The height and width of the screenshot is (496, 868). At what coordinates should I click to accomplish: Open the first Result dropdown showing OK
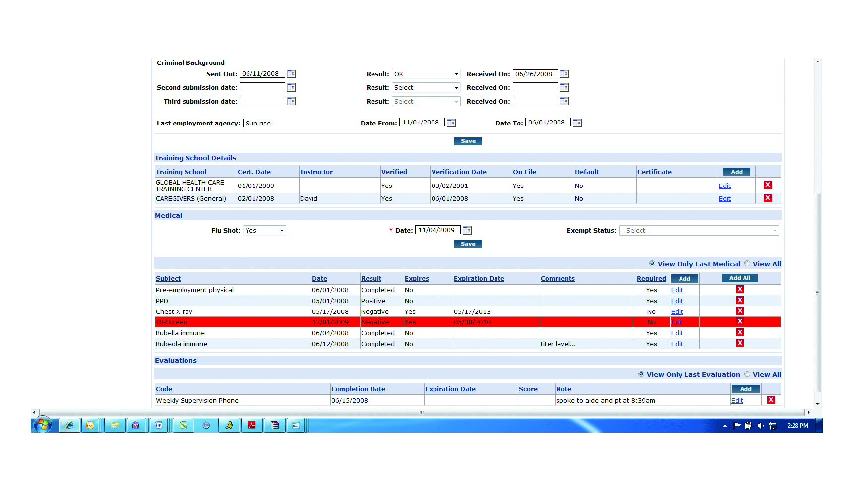(426, 74)
